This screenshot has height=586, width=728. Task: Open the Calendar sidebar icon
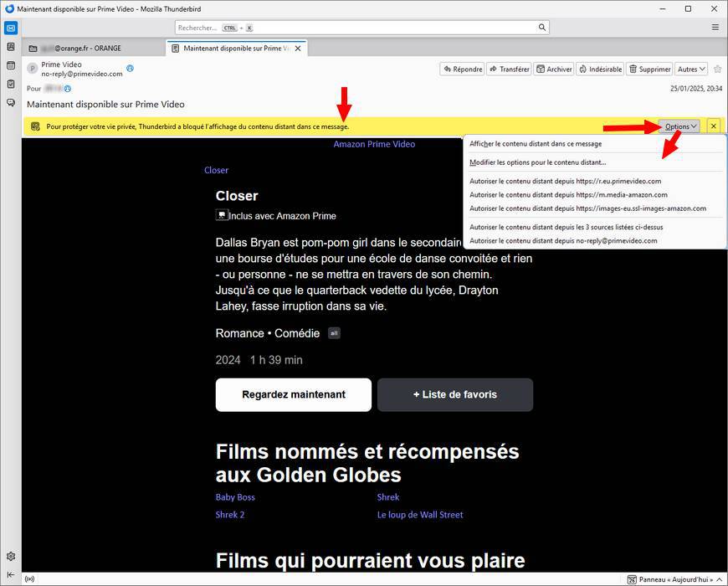[x=11, y=65]
